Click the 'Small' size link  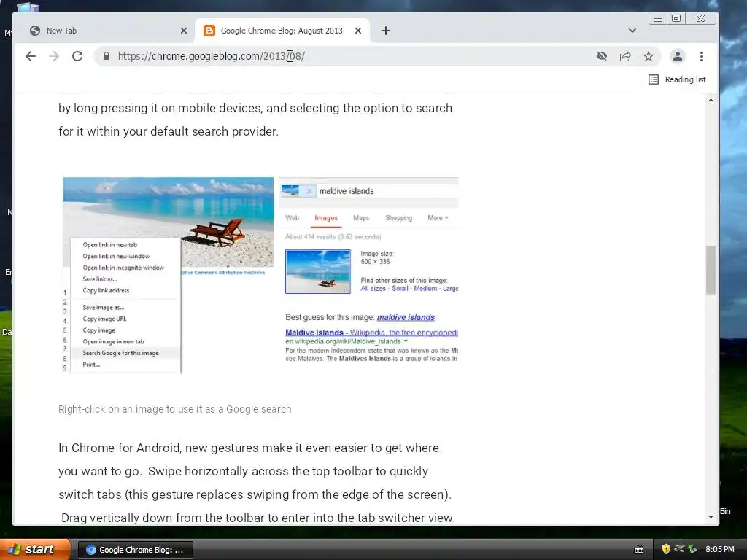[x=400, y=289]
